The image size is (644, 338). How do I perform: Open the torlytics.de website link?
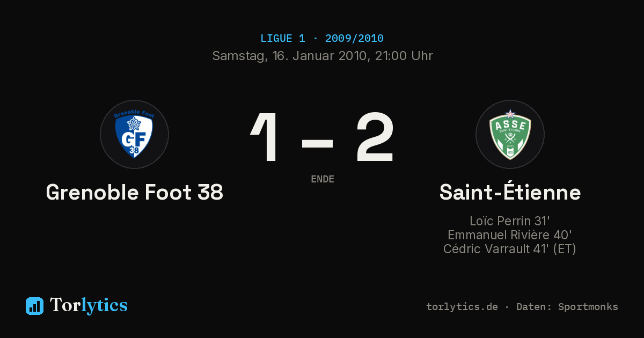pyautogui.click(x=462, y=307)
